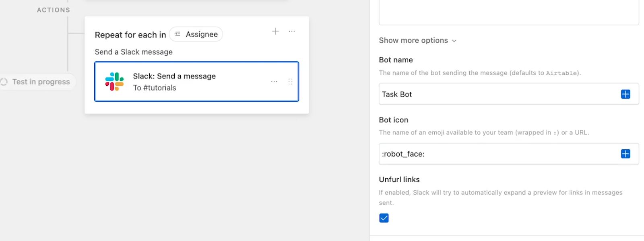Click the Slack logo icon
The width and height of the screenshot is (644, 241).
pos(114,82)
